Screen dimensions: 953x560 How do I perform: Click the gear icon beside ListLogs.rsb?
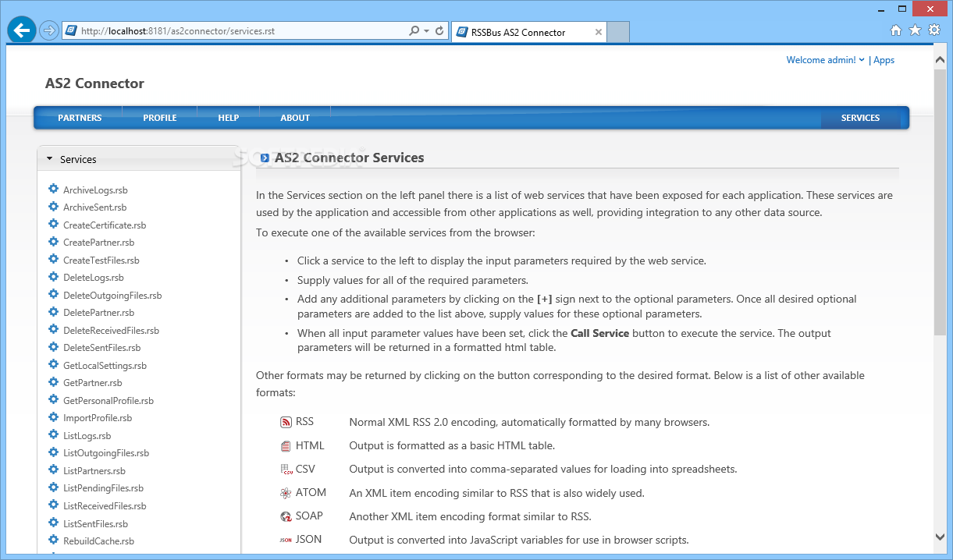(53, 435)
